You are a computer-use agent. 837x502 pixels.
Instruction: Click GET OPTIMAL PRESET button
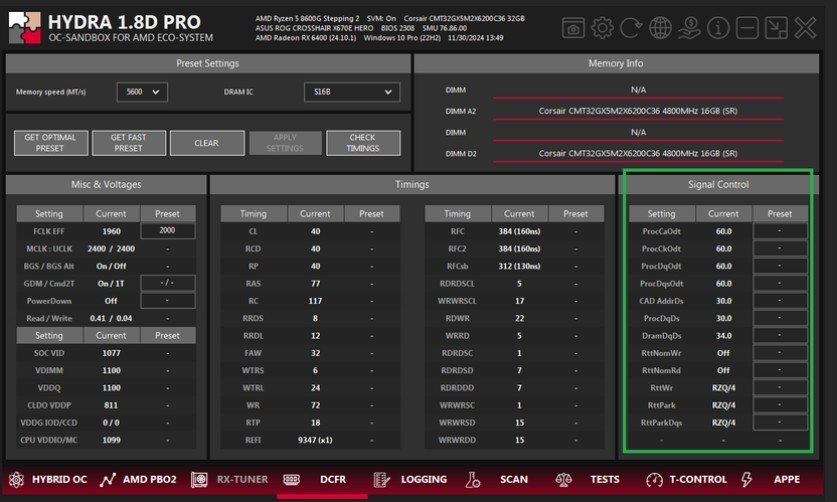[x=51, y=143]
